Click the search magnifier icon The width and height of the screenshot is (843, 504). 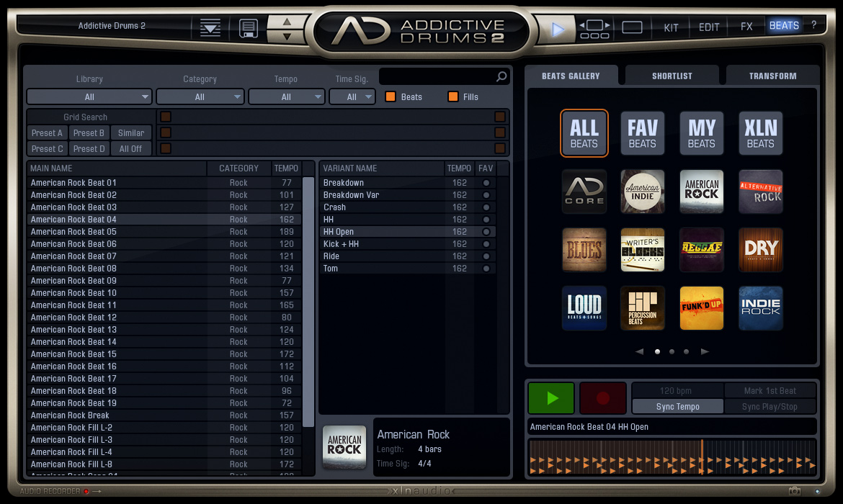(501, 76)
